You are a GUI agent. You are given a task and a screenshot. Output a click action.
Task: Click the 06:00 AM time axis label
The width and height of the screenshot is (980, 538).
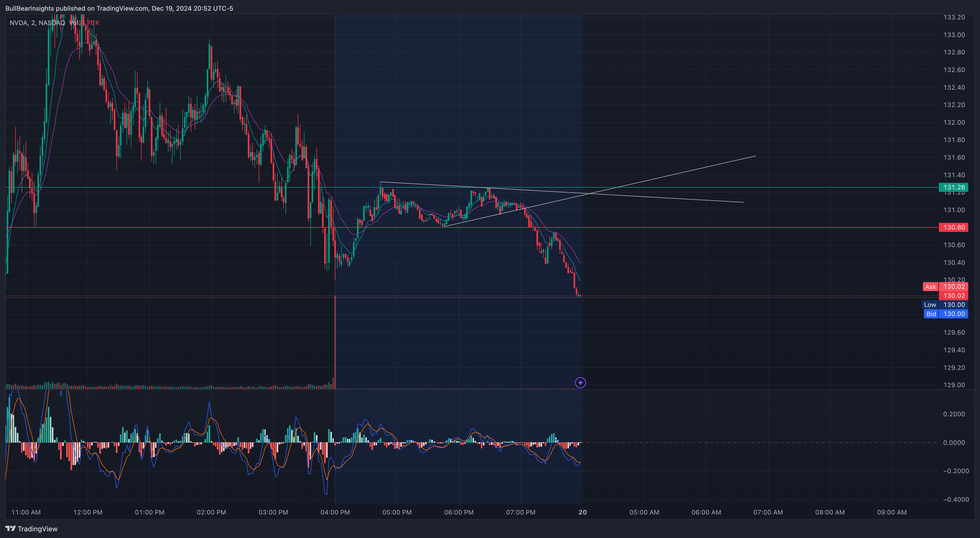point(706,512)
